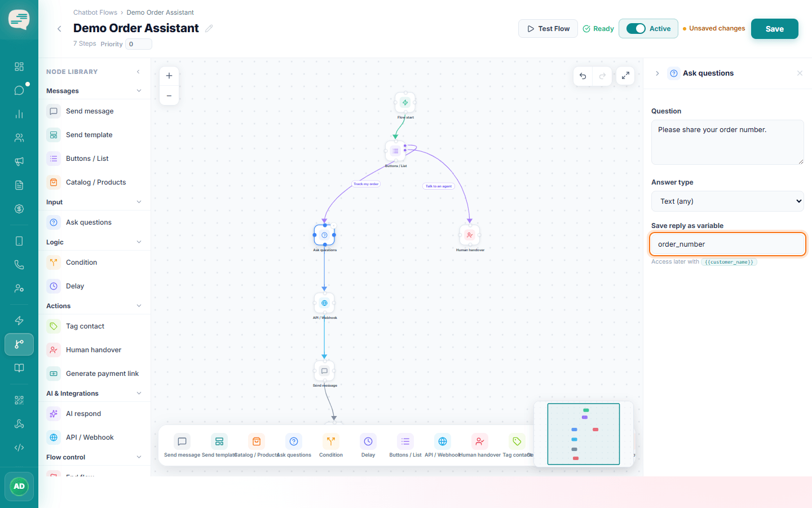Open the Answer type dropdown
This screenshot has height=508, width=812.
point(727,202)
